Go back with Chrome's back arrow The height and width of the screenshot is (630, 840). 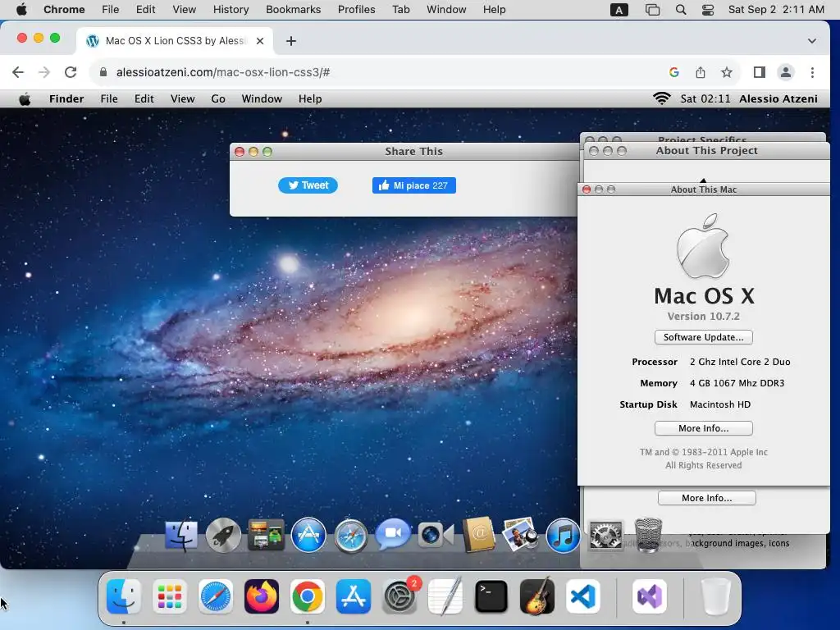(x=18, y=72)
